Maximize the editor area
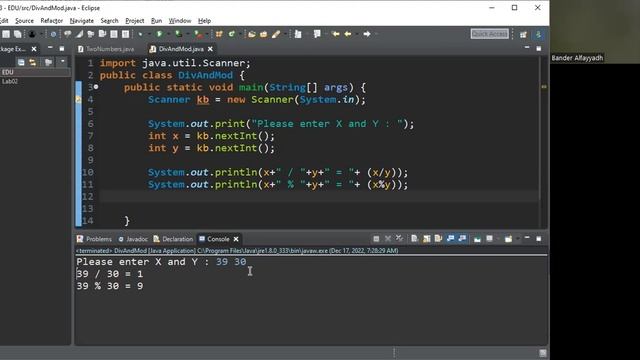 pos(539,49)
